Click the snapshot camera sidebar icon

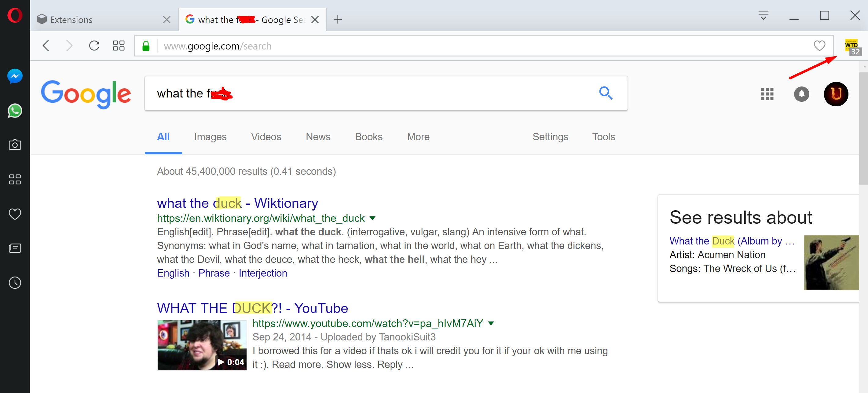coord(15,145)
